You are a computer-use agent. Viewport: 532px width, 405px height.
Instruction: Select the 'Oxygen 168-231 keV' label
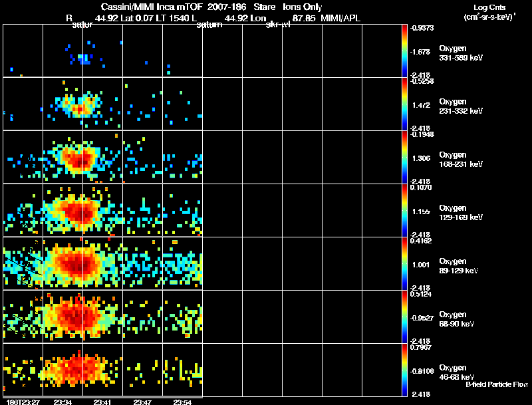[x=461, y=160]
